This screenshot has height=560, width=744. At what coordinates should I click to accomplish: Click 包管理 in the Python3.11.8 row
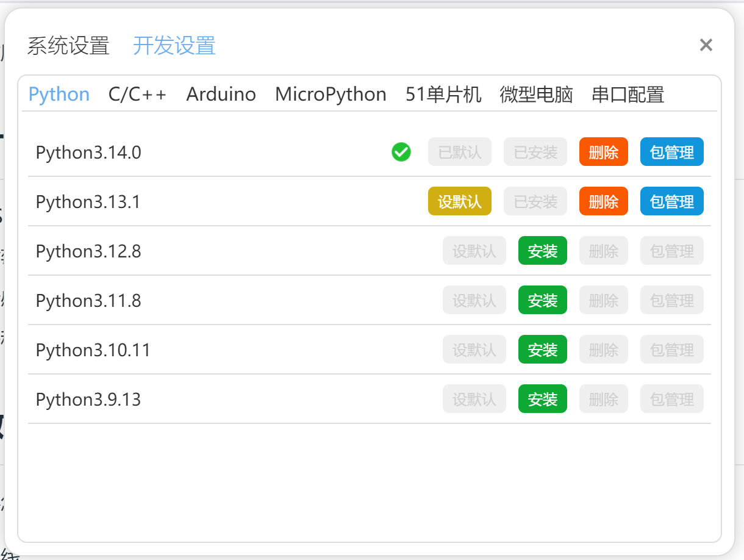pos(672,300)
